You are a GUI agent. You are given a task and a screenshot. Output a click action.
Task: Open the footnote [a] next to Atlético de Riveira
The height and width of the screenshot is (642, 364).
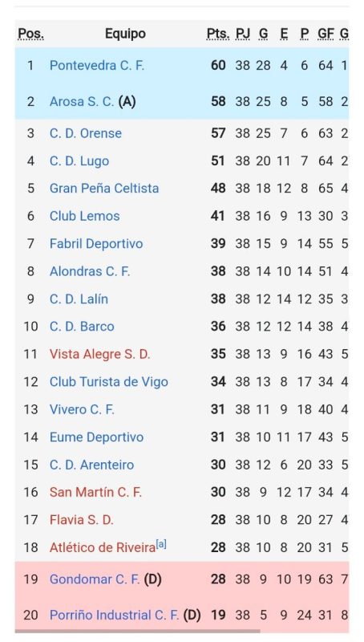tap(161, 545)
